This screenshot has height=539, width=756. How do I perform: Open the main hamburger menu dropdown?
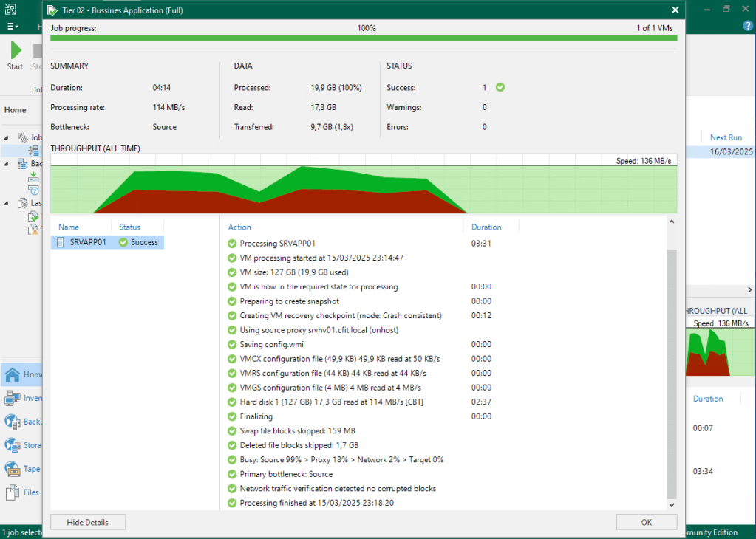point(13,26)
